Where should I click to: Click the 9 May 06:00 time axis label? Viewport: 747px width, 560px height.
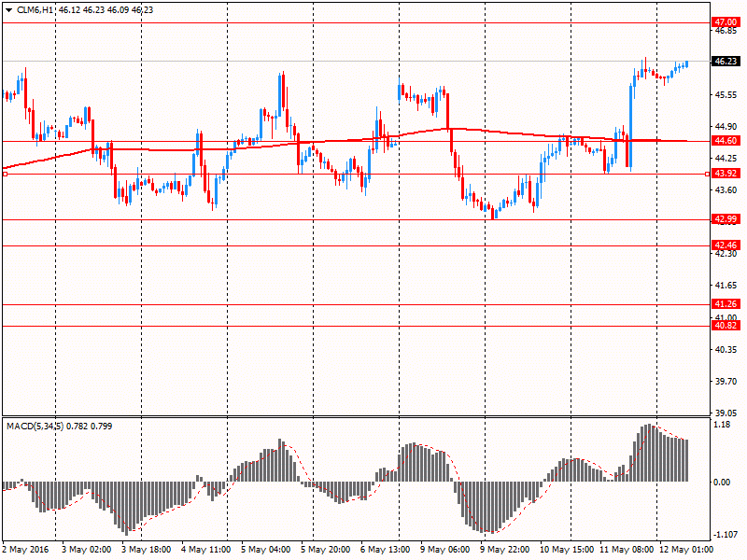coord(445,550)
